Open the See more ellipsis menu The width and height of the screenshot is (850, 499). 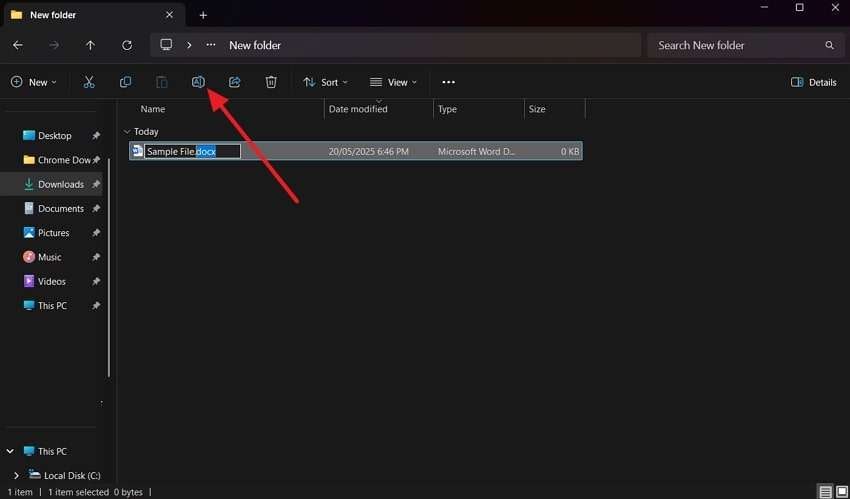tap(448, 82)
